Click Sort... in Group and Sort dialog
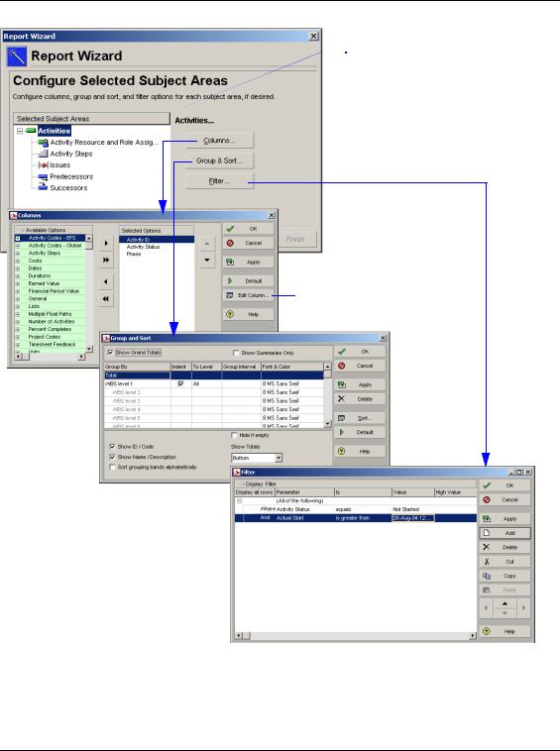 tap(360, 418)
